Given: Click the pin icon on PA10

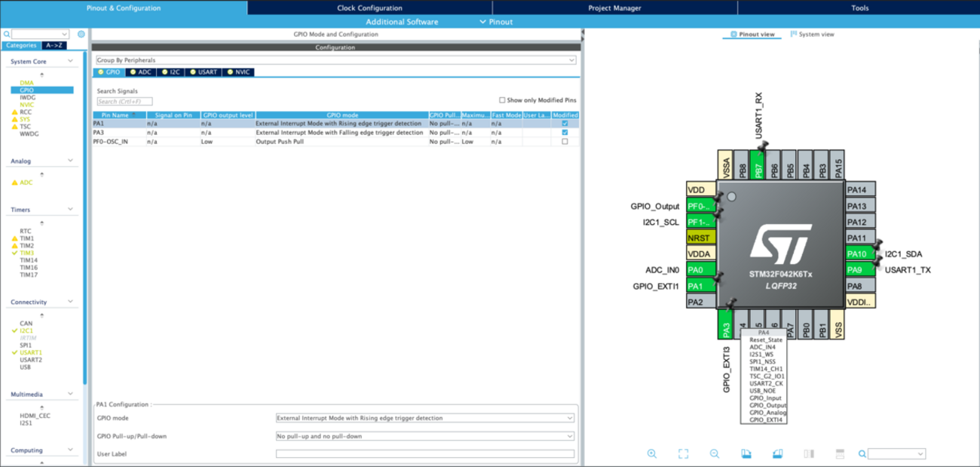Looking at the screenshot, I should (x=878, y=244).
